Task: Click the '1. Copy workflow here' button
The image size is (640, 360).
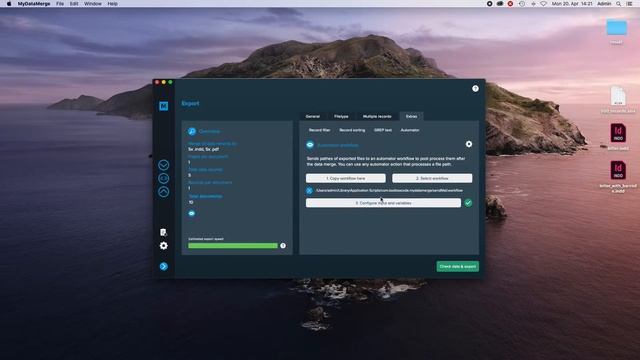Action: point(346,178)
